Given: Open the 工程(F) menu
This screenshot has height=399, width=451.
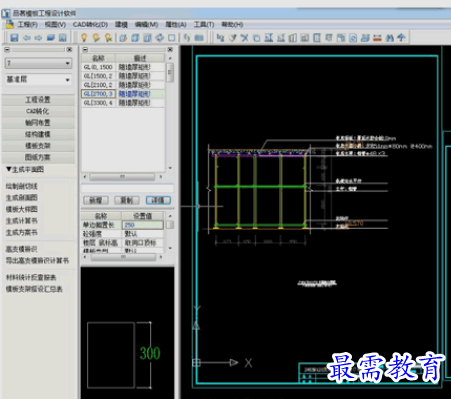Looking at the screenshot, I should tap(27, 25).
